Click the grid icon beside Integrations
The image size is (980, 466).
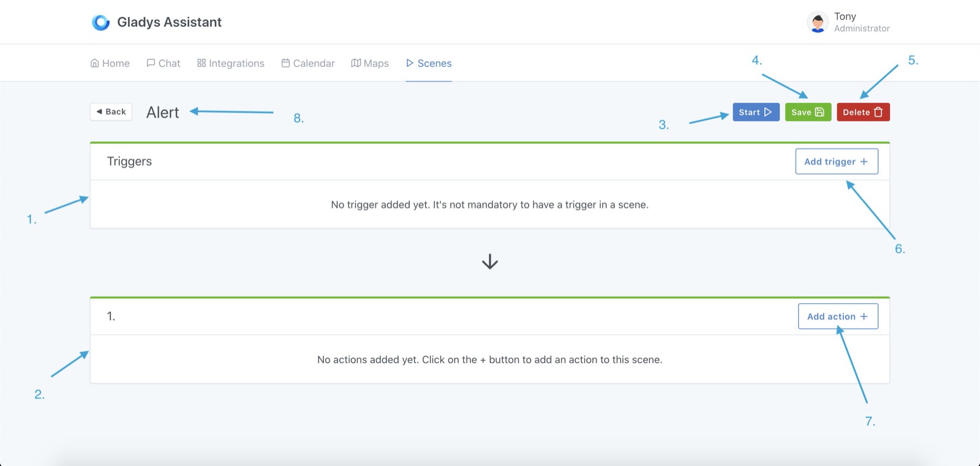point(202,63)
